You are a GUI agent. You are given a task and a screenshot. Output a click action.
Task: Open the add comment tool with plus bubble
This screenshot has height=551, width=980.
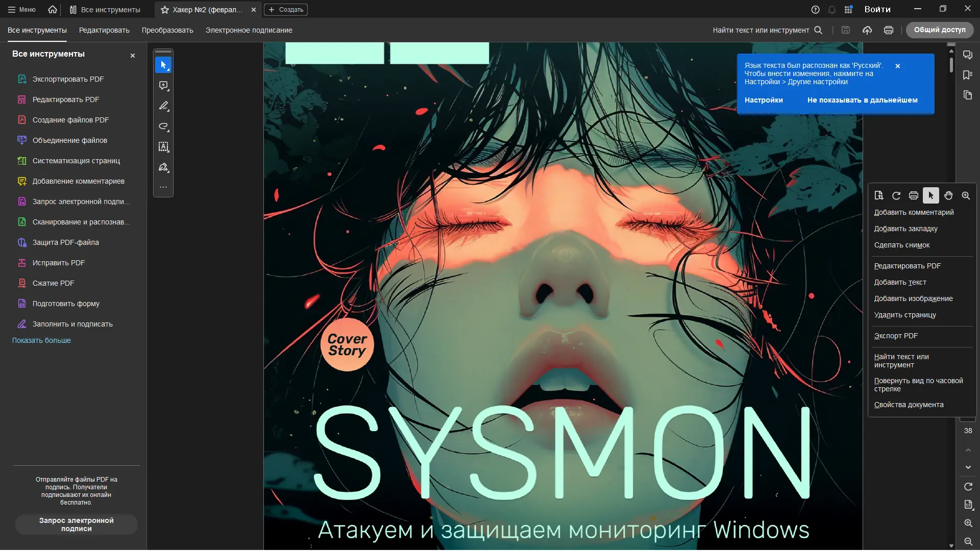coord(163,85)
